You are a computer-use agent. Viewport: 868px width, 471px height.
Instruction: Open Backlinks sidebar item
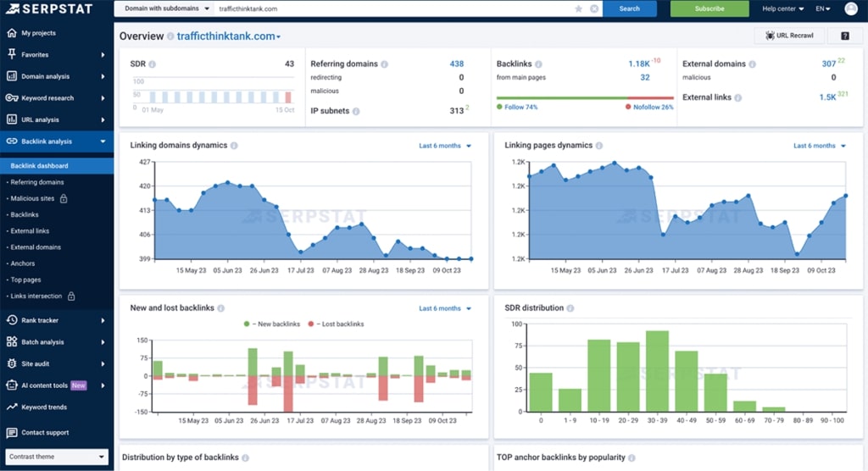click(x=25, y=214)
